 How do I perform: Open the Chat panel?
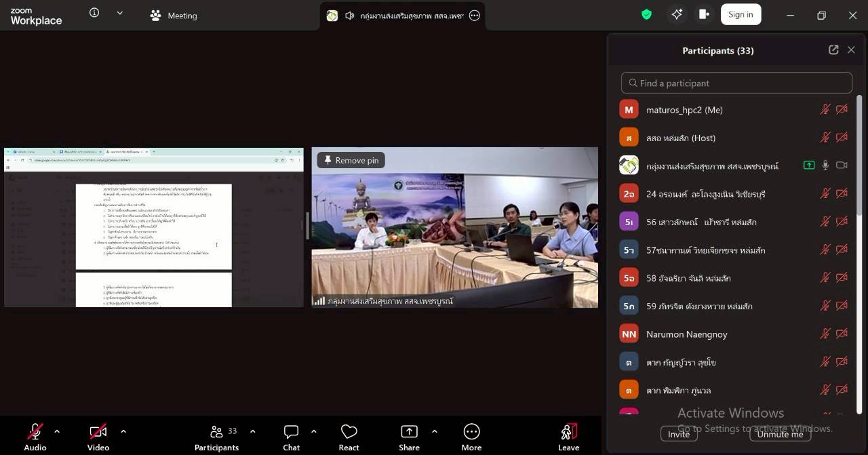pyautogui.click(x=291, y=437)
